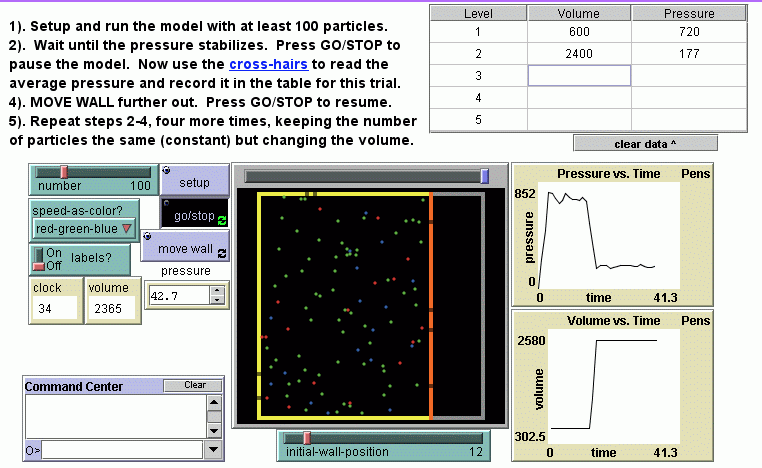Click the Pressure column header
762x468 pixels.
[688, 14]
